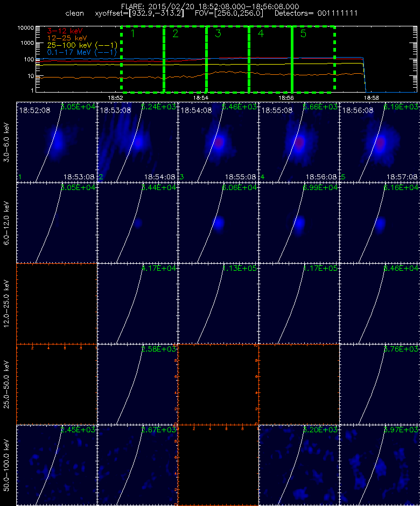Click the Detectors= 001111111 text
This screenshot has width=420, height=506.
[x=316, y=13]
